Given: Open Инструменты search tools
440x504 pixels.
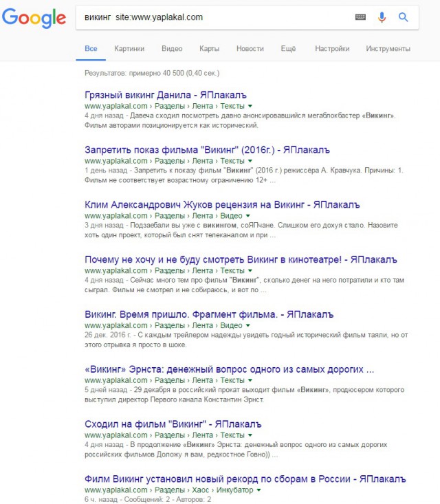Looking at the screenshot, I should 388,49.
